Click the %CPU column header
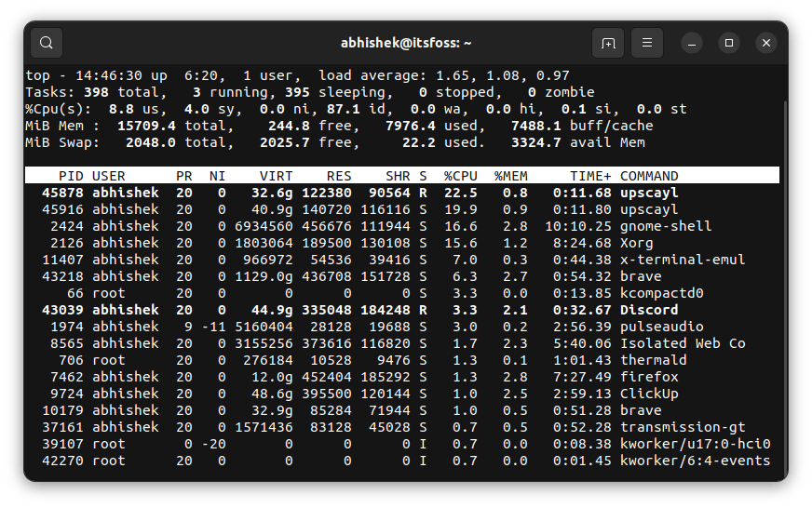 tap(460, 176)
